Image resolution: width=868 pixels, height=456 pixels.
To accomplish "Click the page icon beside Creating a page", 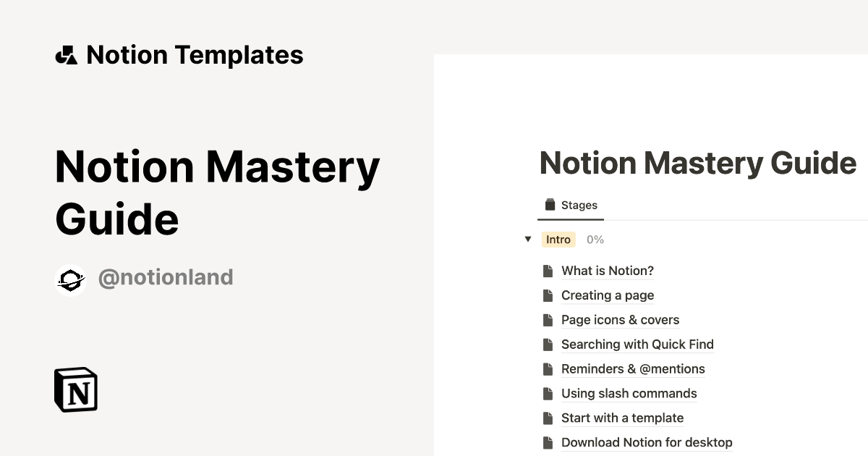I will [x=548, y=295].
